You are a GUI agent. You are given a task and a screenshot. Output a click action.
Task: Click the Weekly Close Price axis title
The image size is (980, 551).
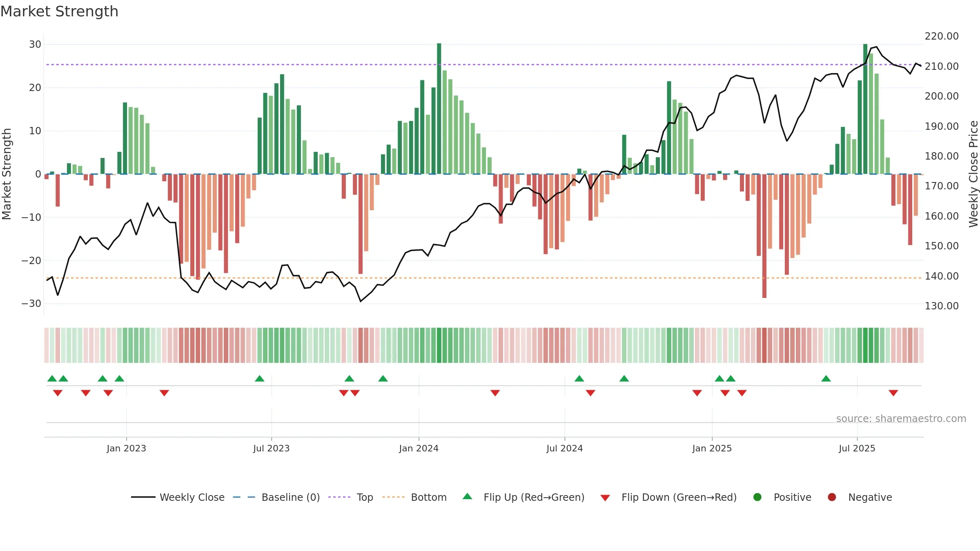973,174
